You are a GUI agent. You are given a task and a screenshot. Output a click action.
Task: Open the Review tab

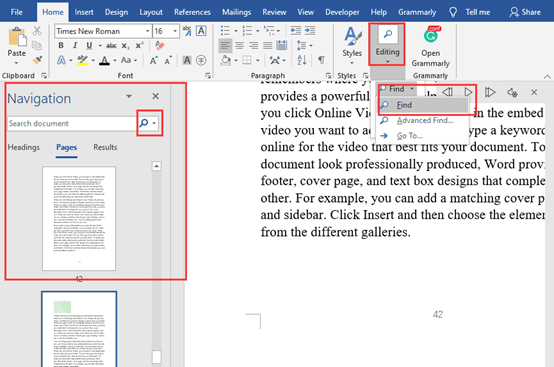tap(274, 12)
